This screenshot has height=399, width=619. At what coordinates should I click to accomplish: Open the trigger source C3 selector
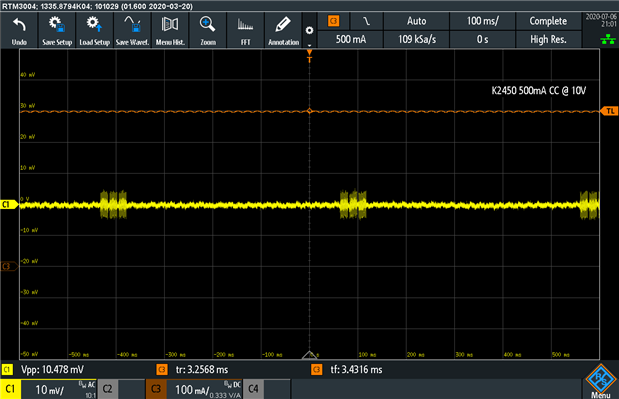point(334,21)
